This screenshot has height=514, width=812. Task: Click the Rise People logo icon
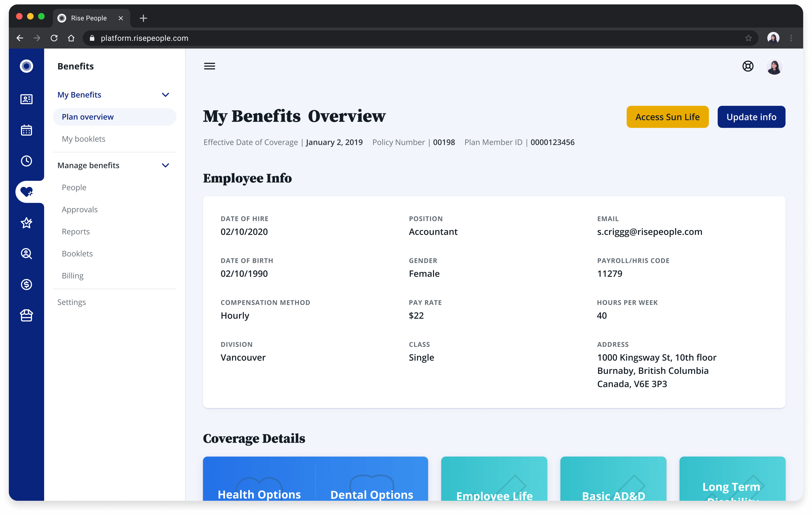tap(26, 66)
